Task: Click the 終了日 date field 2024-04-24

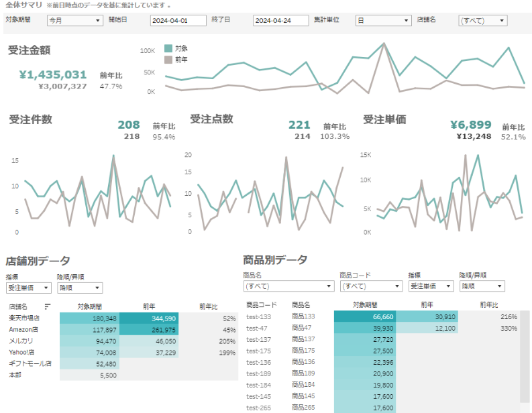Action: [x=280, y=21]
